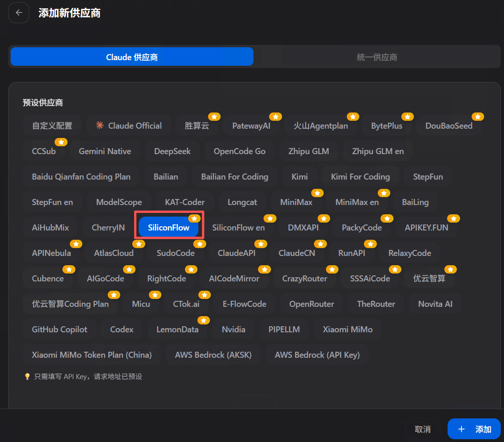Choose the CrazyRouter provider
The height and width of the screenshot is (442, 504).
point(304,278)
